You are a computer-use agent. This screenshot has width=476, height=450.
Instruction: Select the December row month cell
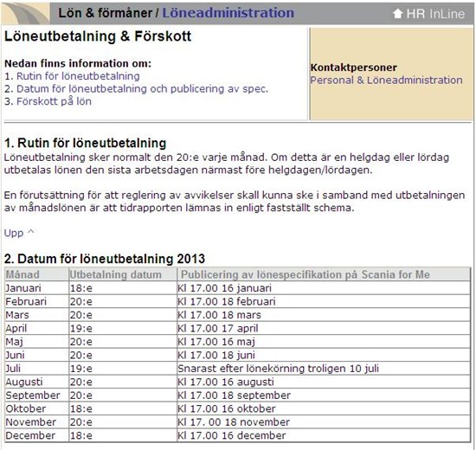point(36,436)
